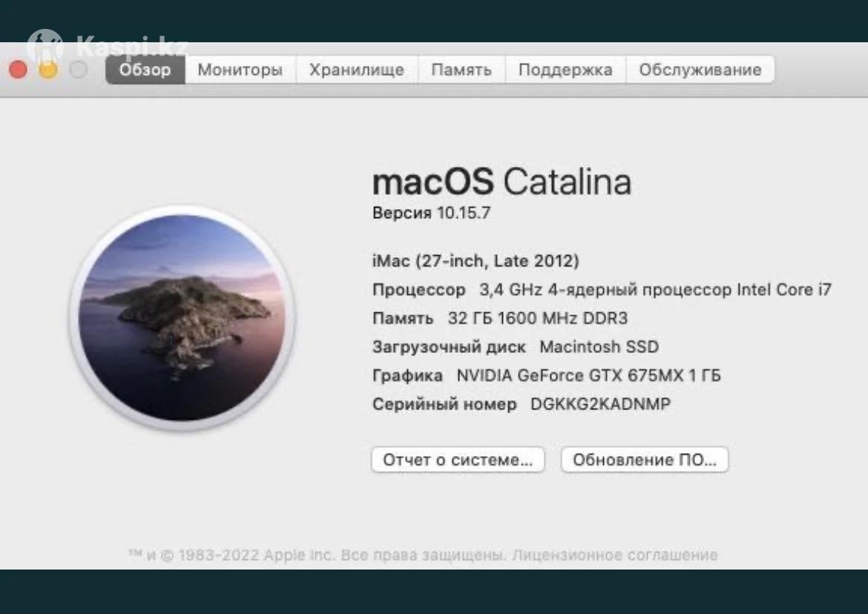Switch to the Обслуживание tab
The width and height of the screenshot is (868, 614).
pos(700,70)
